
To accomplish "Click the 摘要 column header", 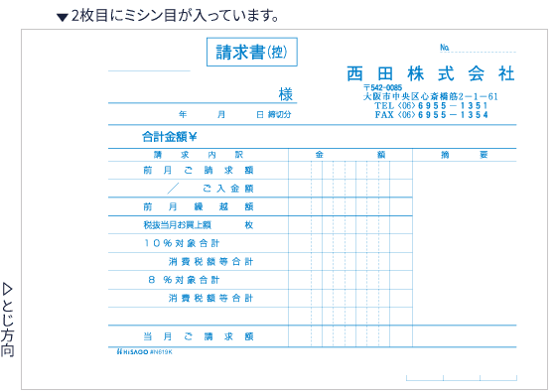I will pyautogui.click(x=465, y=155).
